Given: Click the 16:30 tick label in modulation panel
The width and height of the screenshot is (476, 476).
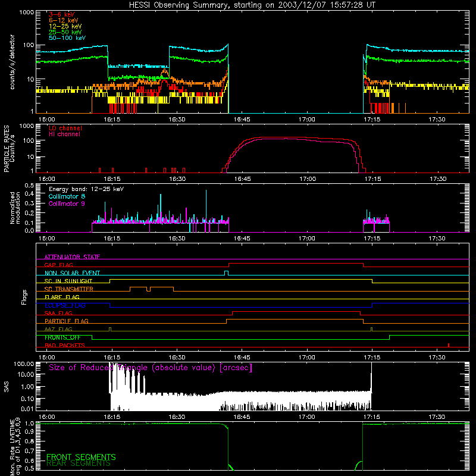Looking at the screenshot, I should coord(177,239).
